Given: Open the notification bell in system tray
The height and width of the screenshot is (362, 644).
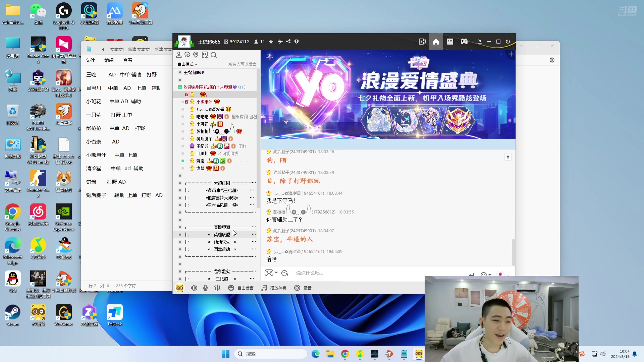Looking at the screenshot, I should pyautogui.click(x=635, y=354).
